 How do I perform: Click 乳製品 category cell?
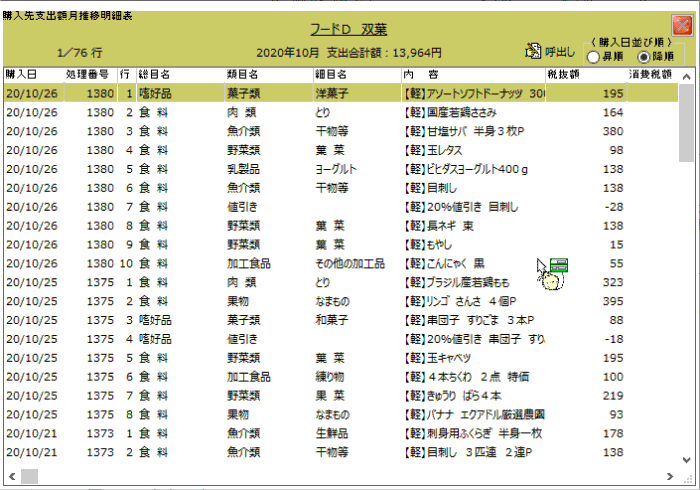coord(243,169)
